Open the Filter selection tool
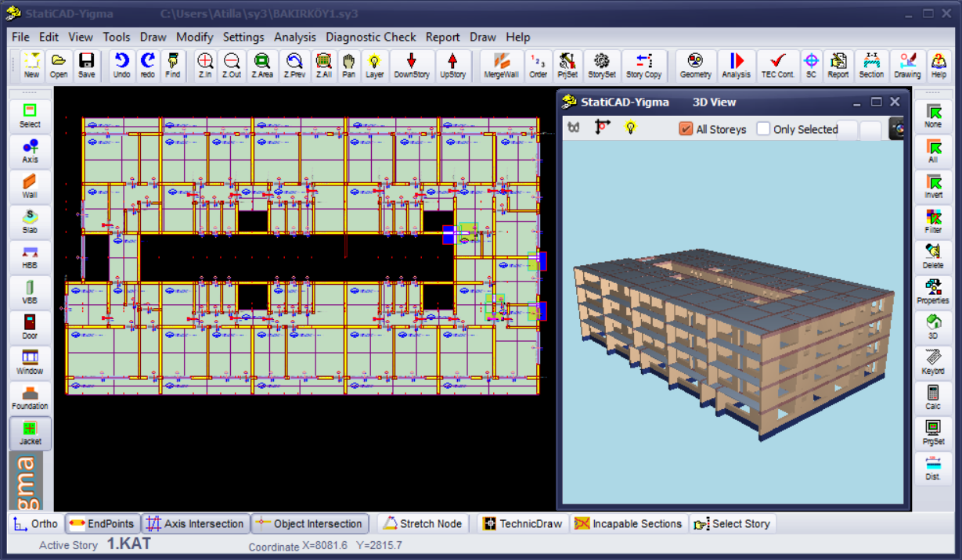The width and height of the screenshot is (962, 560). click(x=932, y=221)
